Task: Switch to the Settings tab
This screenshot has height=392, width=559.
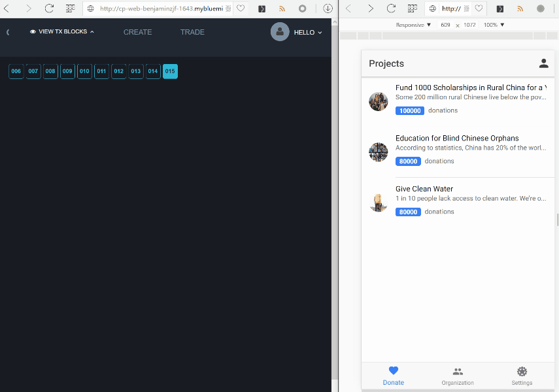Action: [x=522, y=376]
